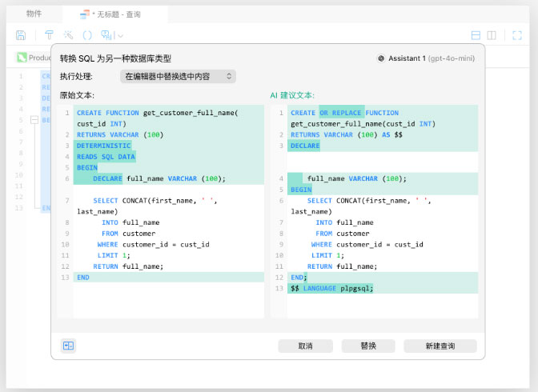Image resolution: width=538 pixels, height=392 pixels.
Task: Click WHERE customer_id = cust_id in original
Action: tap(153, 245)
